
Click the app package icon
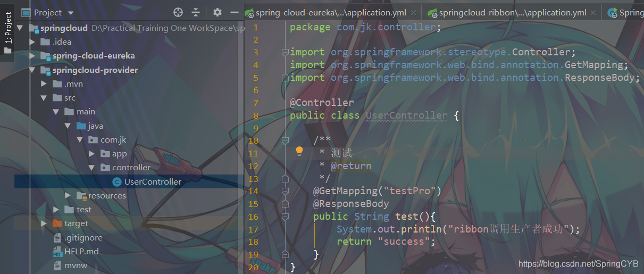coord(105,154)
